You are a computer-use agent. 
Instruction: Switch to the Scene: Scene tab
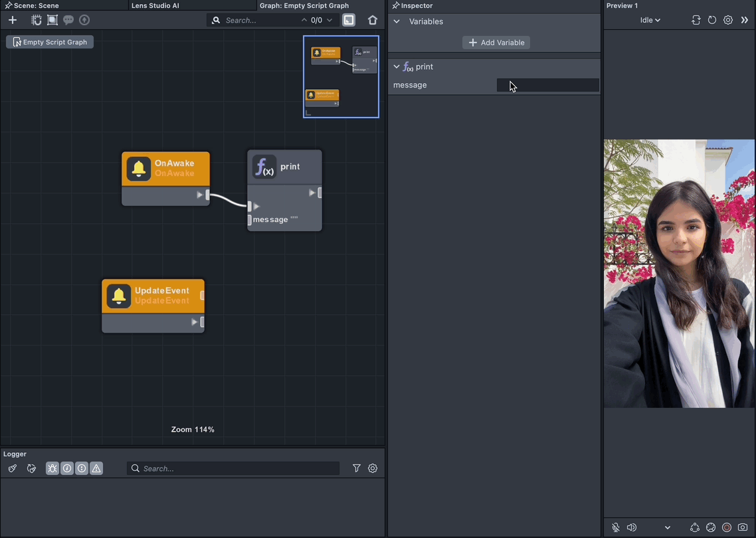tap(36, 5)
